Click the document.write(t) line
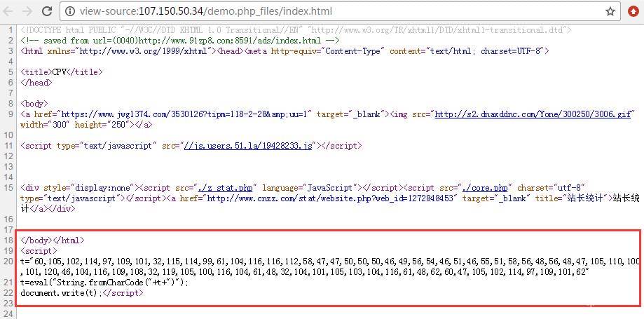Image resolution: width=644 pixels, height=319 pixels. [x=61, y=293]
